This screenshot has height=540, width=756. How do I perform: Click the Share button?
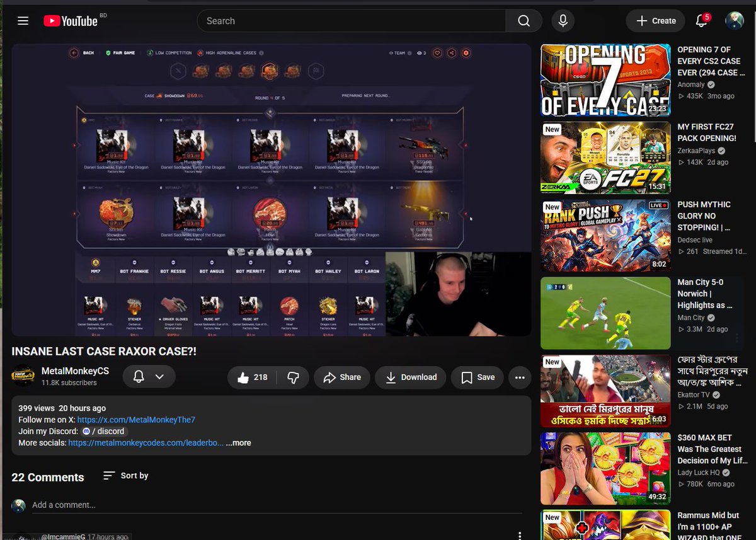pyautogui.click(x=342, y=377)
